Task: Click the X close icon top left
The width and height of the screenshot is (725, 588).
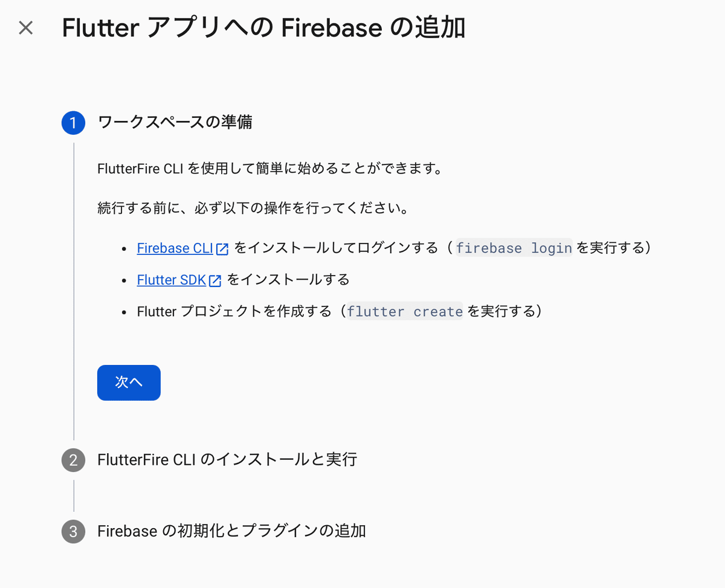Action: coord(25,28)
